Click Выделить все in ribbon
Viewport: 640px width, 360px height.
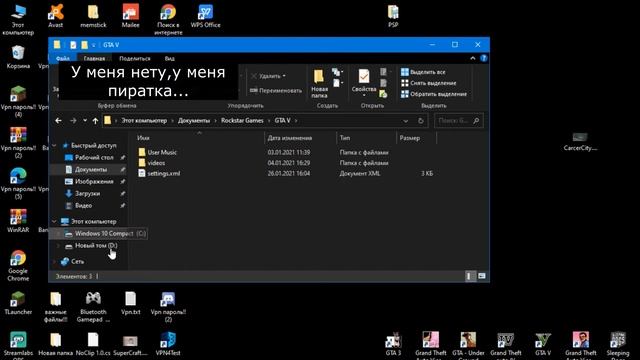[x=423, y=72]
